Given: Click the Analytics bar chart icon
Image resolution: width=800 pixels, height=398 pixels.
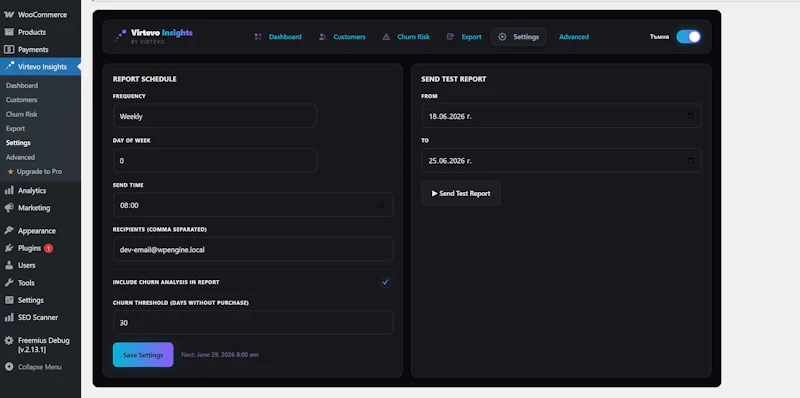Looking at the screenshot, I should click(9, 190).
